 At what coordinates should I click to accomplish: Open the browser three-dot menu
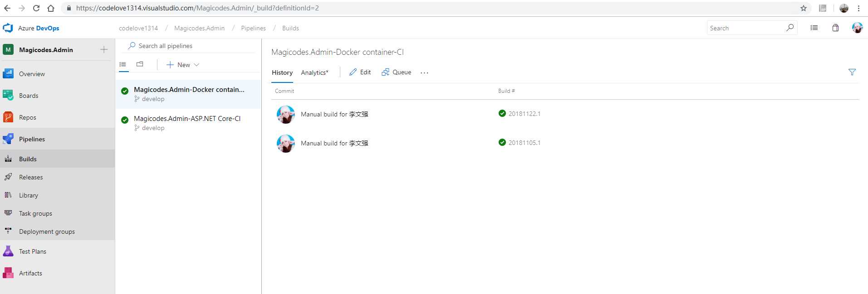(858, 8)
